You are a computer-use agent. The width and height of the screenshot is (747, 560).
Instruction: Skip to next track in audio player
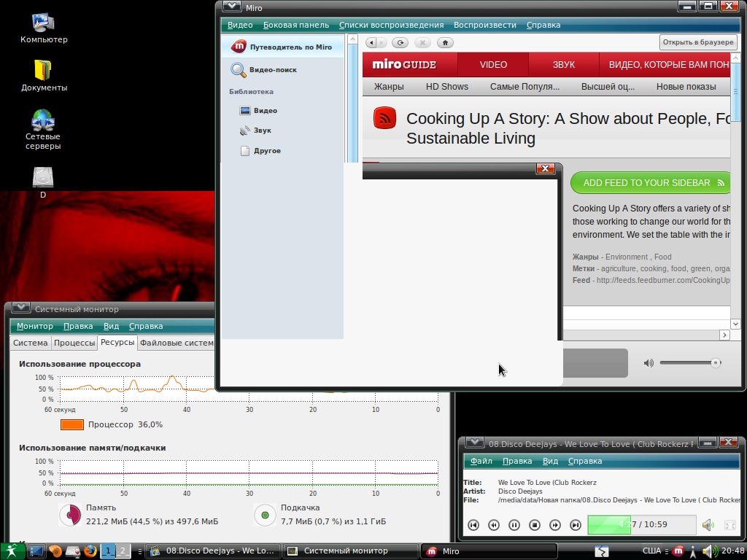(576, 525)
